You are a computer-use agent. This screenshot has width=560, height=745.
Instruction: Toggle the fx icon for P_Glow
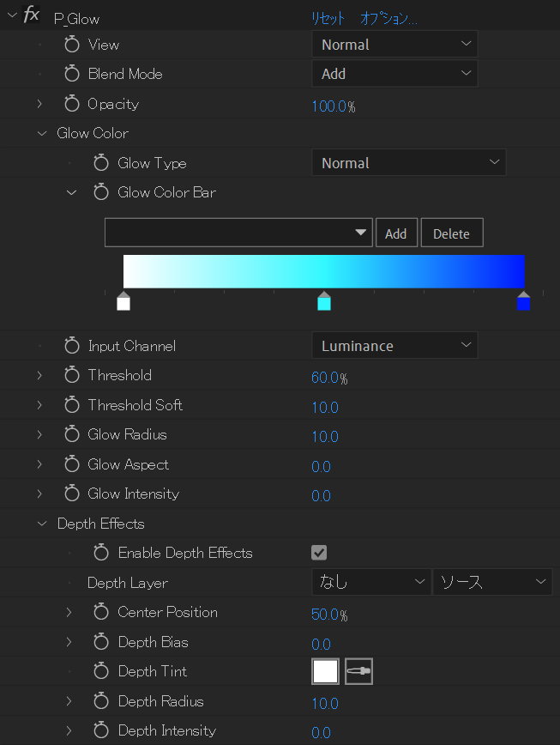click(32, 15)
